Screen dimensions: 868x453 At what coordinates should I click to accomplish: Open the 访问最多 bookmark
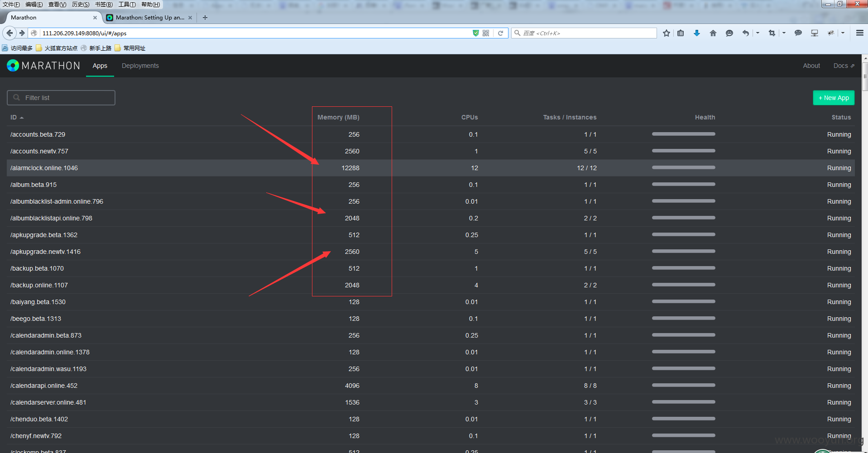click(17, 48)
